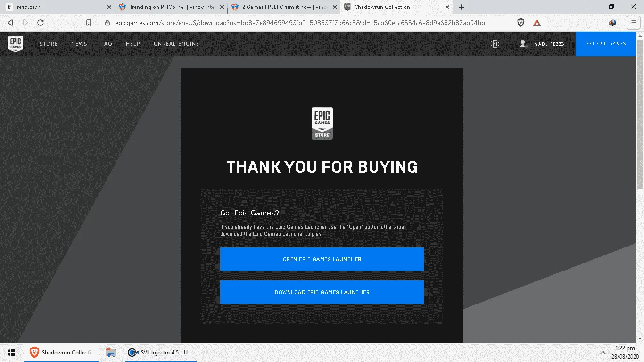
Task: Open the FAQ menu item
Action: [x=107, y=44]
